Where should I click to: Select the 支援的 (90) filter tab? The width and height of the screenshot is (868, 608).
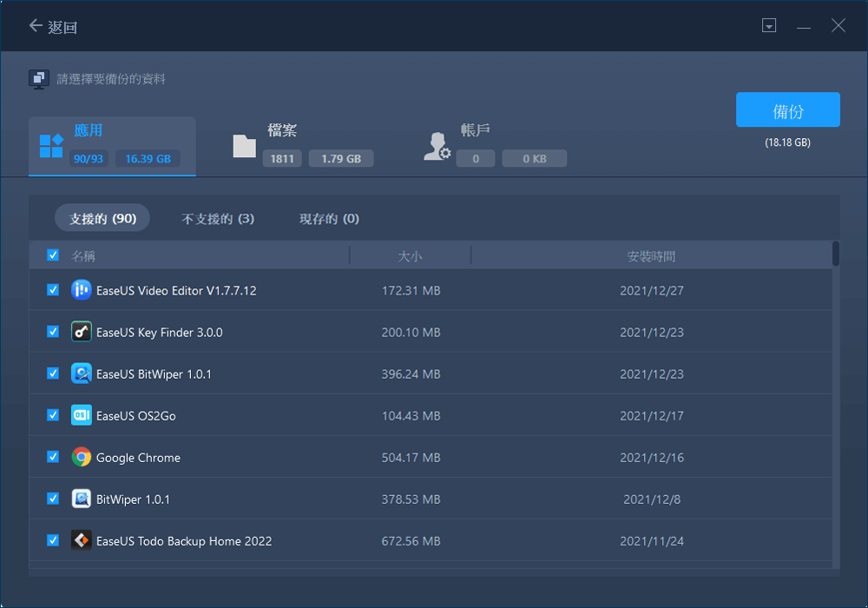click(x=102, y=218)
